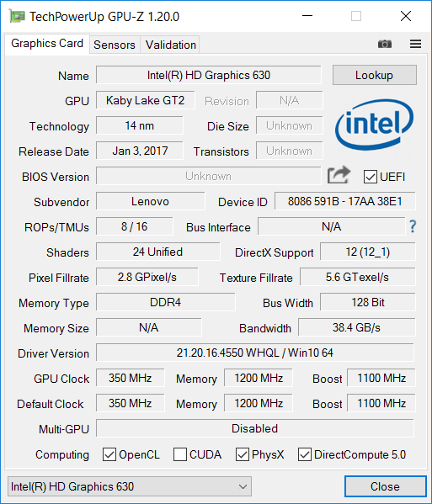Click the GPU-Z app icon in title bar
432x504 pixels.
pyautogui.click(x=17, y=16)
